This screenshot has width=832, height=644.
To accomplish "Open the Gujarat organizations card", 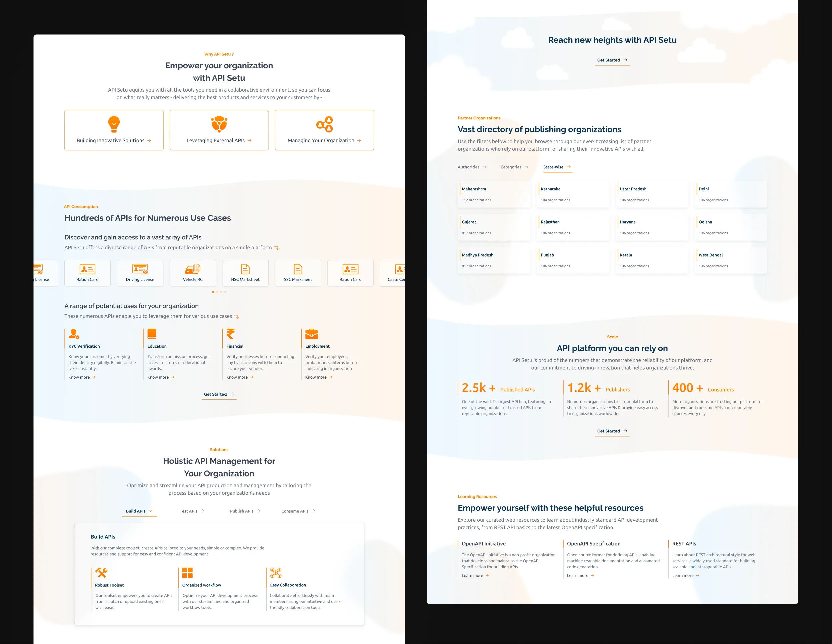I will [494, 227].
